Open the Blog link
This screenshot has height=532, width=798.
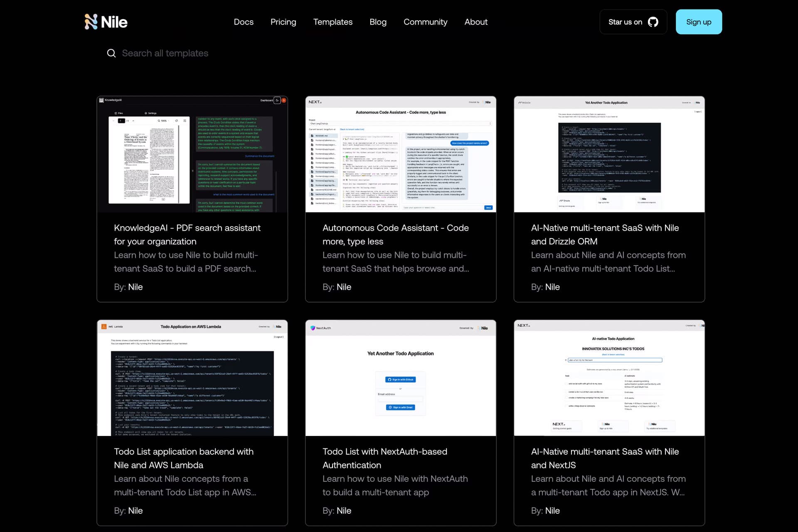pyautogui.click(x=378, y=22)
